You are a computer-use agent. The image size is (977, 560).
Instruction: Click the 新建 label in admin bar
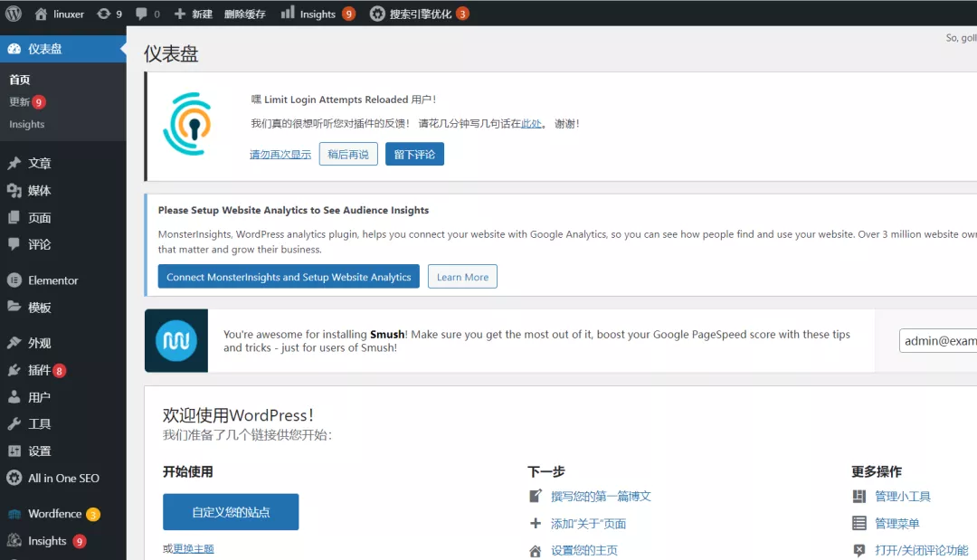(202, 14)
